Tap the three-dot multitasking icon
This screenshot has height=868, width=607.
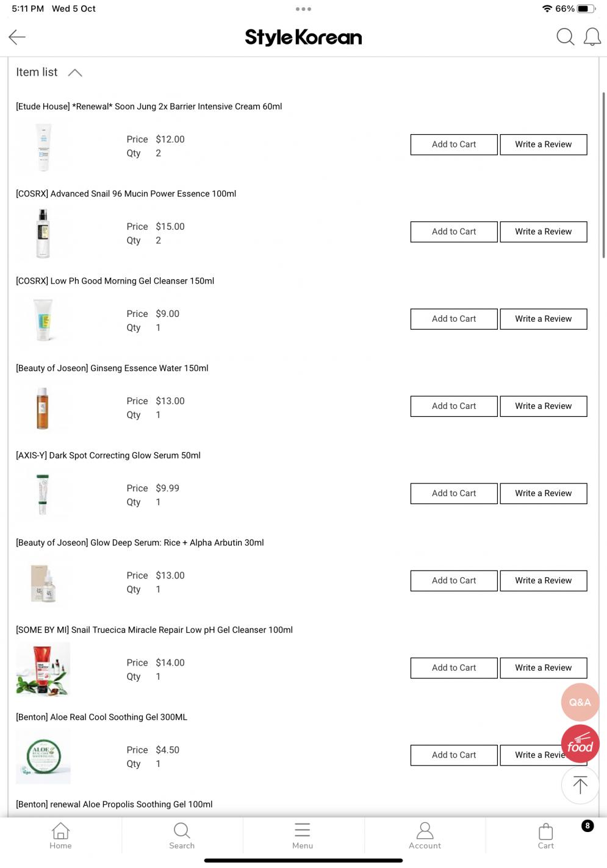click(x=303, y=9)
